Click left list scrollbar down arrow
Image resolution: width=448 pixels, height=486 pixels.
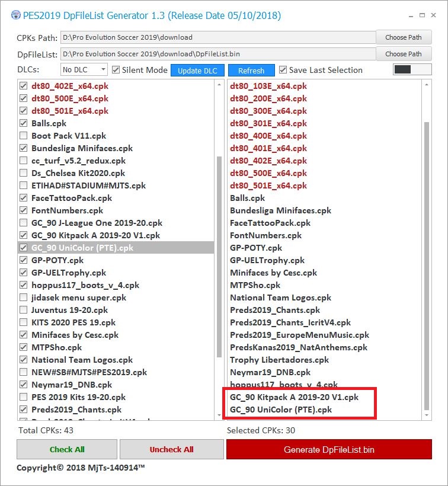219,415
